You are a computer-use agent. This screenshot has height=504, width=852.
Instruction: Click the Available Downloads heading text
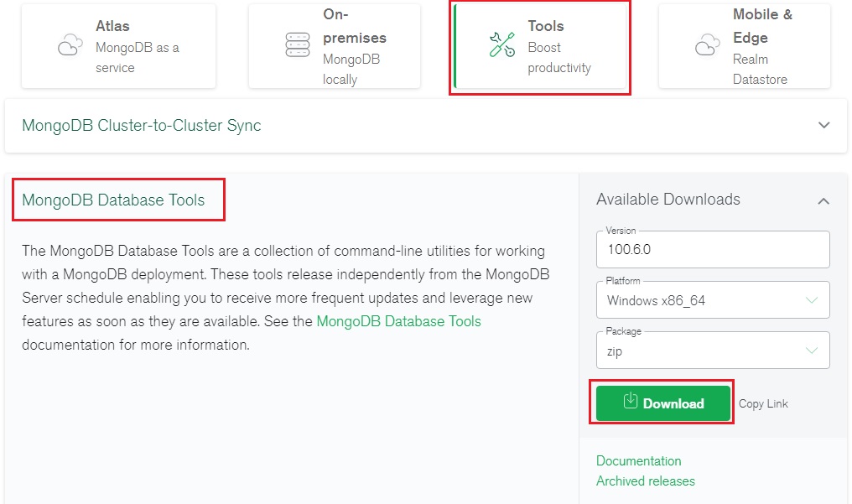coord(668,200)
